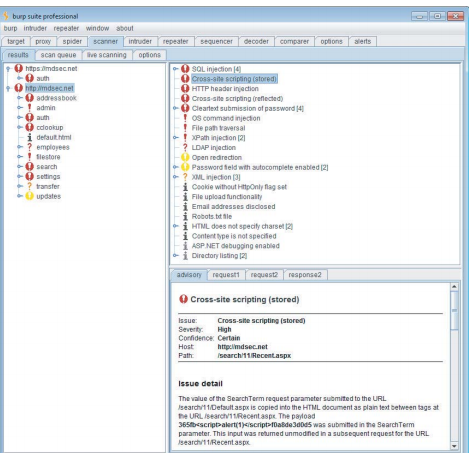Viewport: 470px width, 453px height.
Task: Click the Issue detail heading
Action: (200, 384)
